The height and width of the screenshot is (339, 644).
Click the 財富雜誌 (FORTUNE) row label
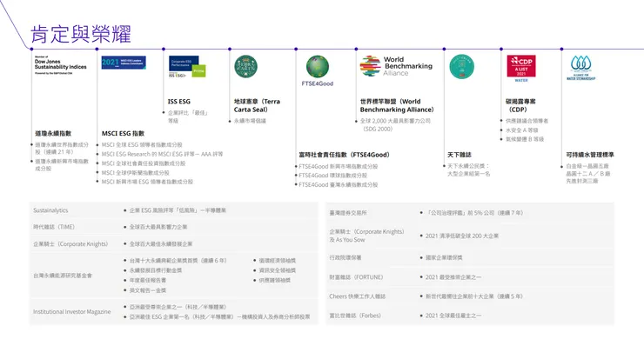pyautogui.click(x=356, y=277)
